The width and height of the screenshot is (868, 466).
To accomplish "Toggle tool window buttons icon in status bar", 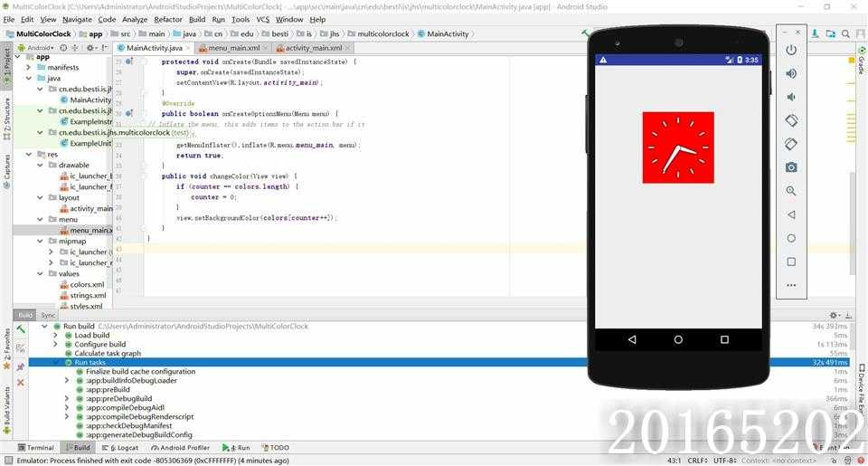I will tap(8, 461).
